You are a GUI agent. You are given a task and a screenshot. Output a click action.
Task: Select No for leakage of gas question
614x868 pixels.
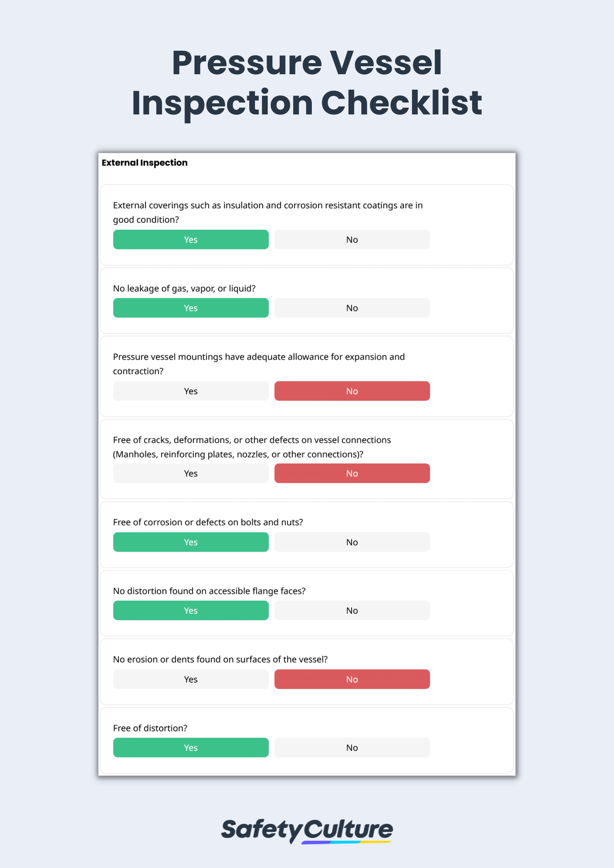(x=352, y=308)
